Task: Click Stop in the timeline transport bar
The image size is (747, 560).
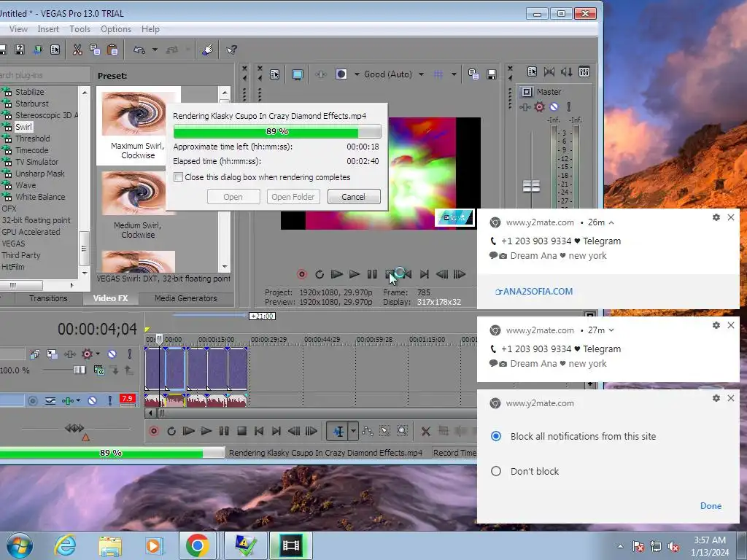Action: [241, 432]
